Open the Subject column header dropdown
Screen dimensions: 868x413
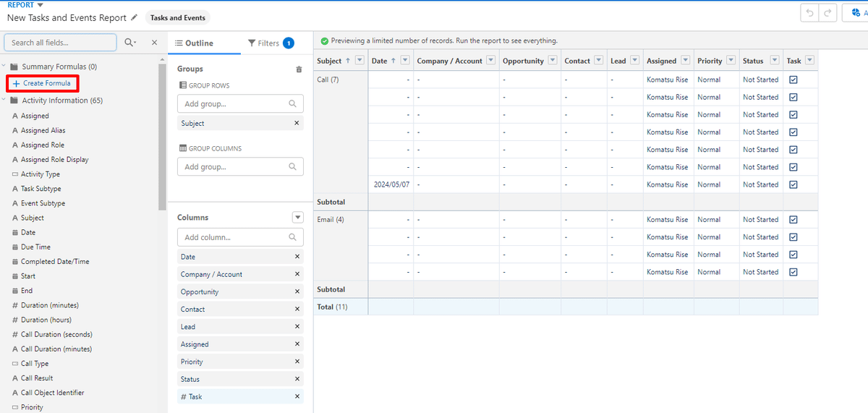pos(359,61)
